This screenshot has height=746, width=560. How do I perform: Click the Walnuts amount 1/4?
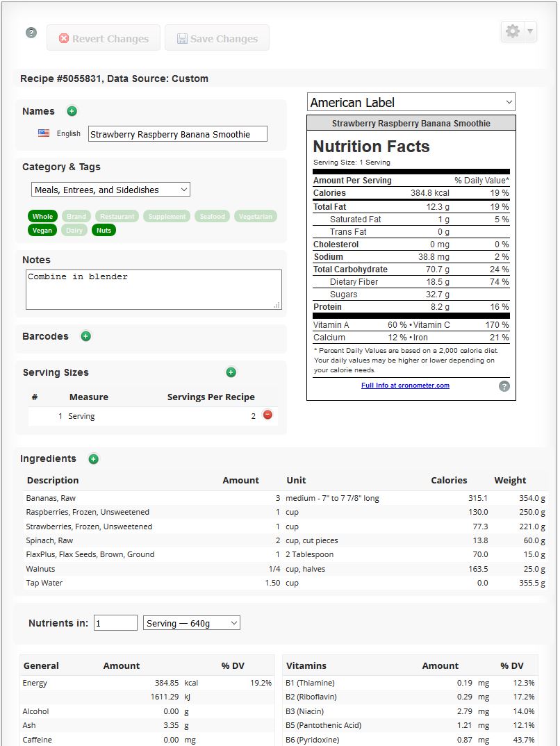(274, 569)
